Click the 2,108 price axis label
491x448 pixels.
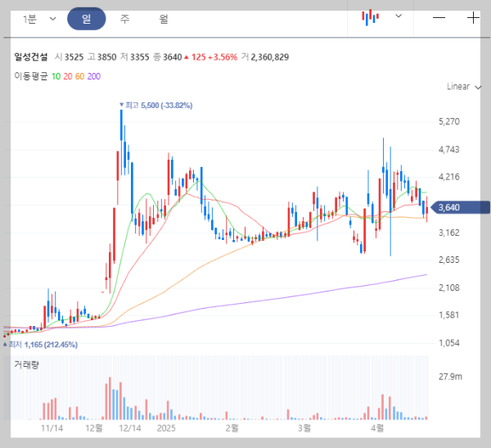tap(449, 287)
